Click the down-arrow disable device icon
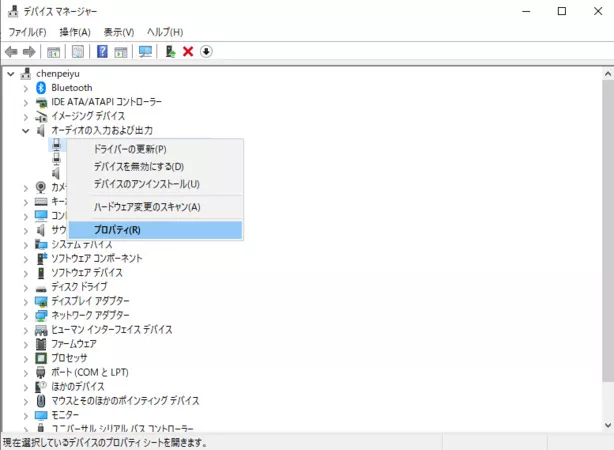Screen dimensions: 614x450 pos(206,52)
